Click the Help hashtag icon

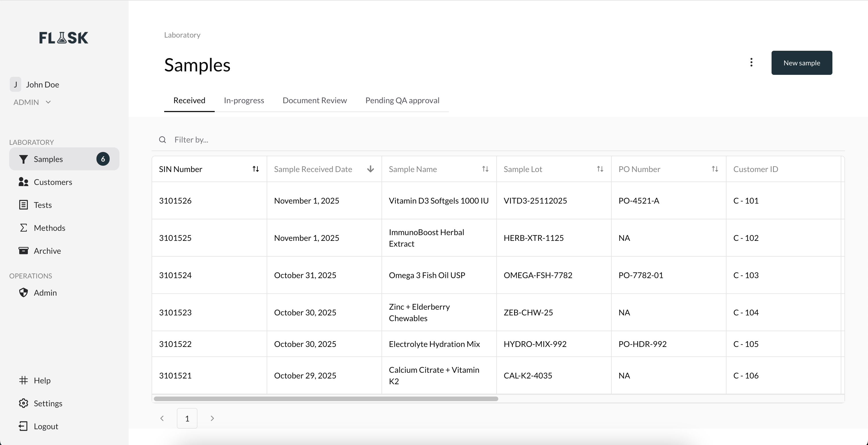(x=23, y=380)
